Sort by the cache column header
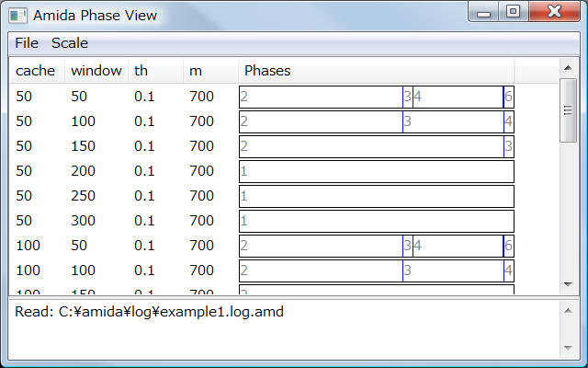Screen dimensions: 588x368 point(36,71)
